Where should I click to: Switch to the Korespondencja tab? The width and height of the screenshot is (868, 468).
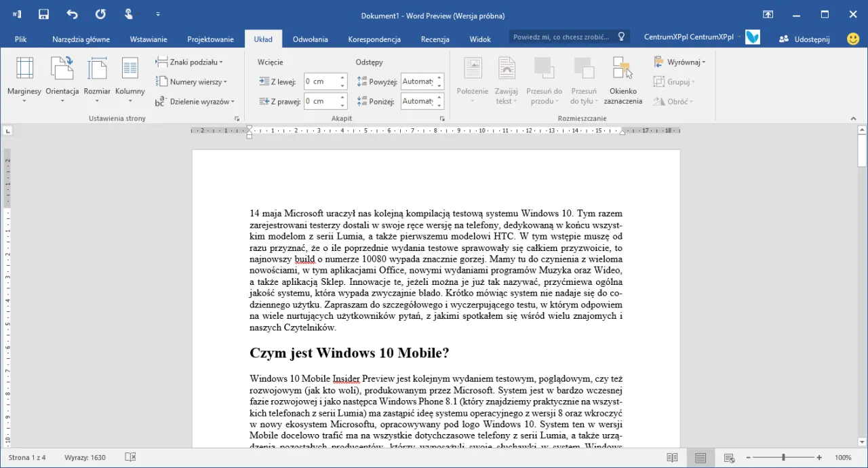point(374,39)
